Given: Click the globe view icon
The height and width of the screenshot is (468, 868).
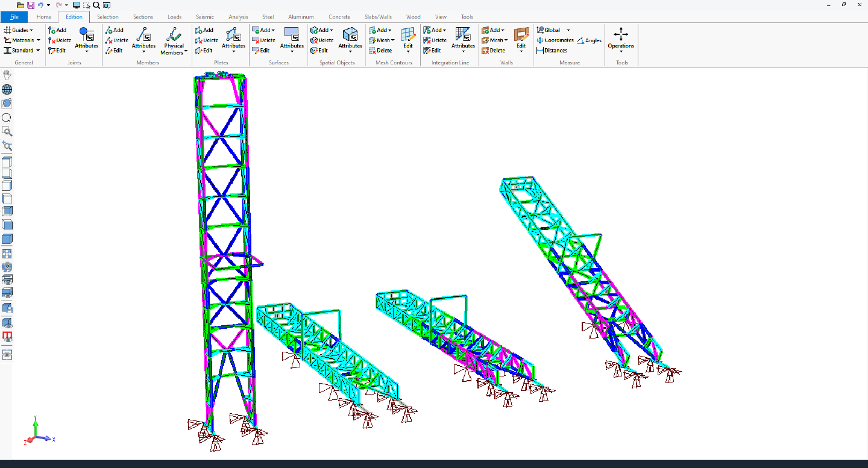Looking at the screenshot, I should [7, 89].
